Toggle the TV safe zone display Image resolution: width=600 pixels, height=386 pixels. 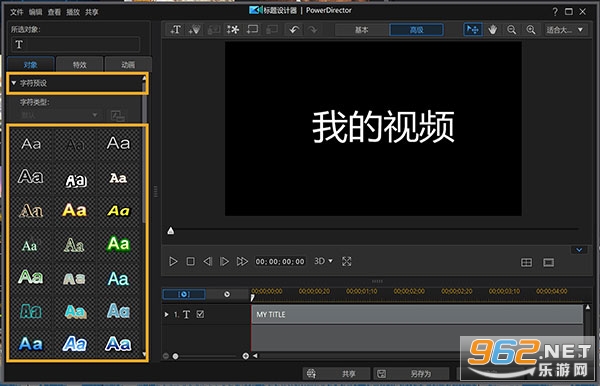(x=548, y=262)
